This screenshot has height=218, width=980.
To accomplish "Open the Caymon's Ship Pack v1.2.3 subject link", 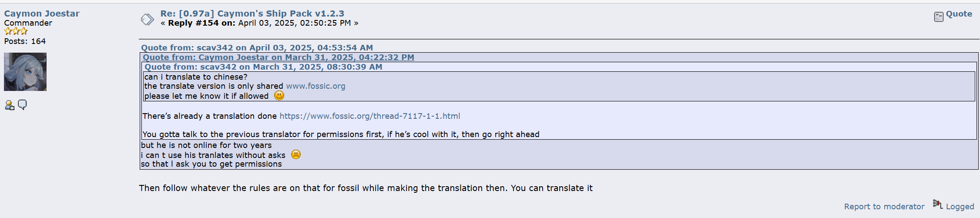I will click(252, 13).
